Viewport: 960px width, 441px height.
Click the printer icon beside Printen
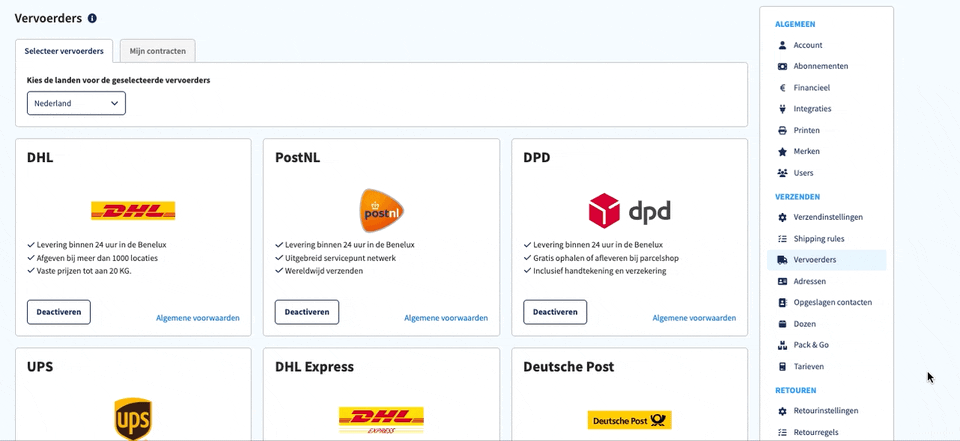click(782, 130)
